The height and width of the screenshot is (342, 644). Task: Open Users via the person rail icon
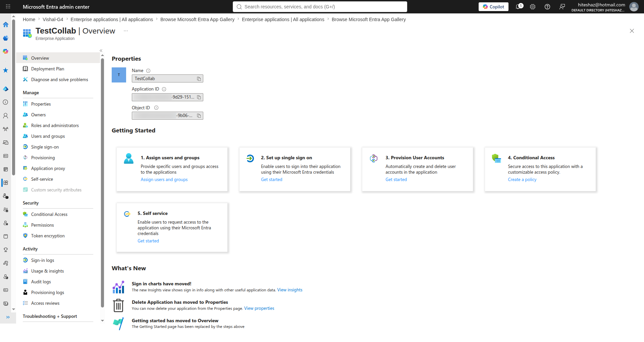(x=6, y=116)
